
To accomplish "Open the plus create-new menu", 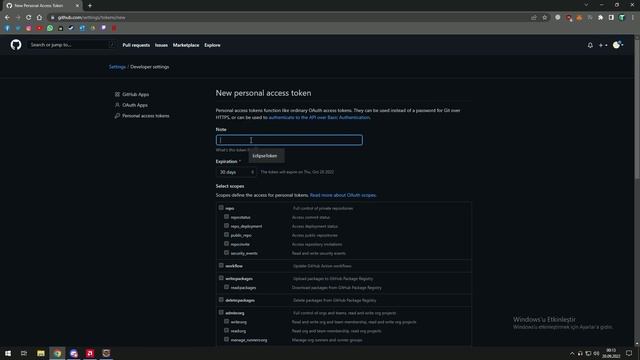I will click(603, 45).
